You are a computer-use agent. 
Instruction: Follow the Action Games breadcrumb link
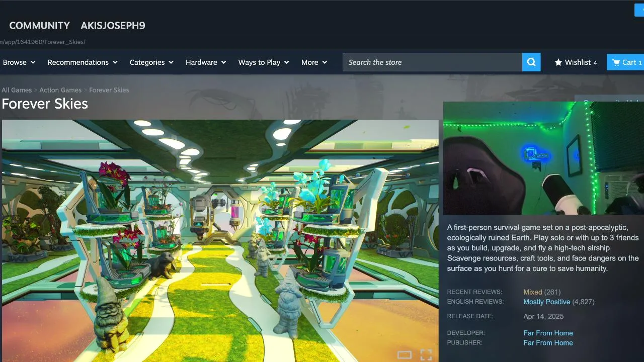[x=60, y=90]
